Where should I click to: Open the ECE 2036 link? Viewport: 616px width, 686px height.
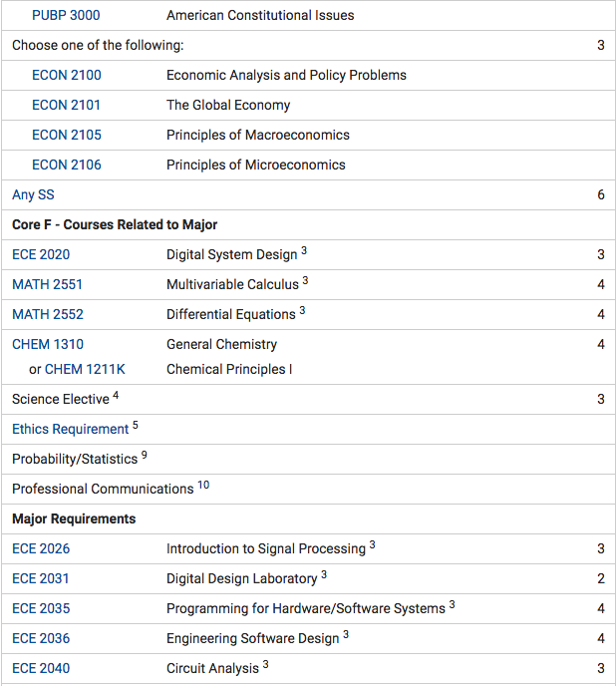[x=41, y=638]
